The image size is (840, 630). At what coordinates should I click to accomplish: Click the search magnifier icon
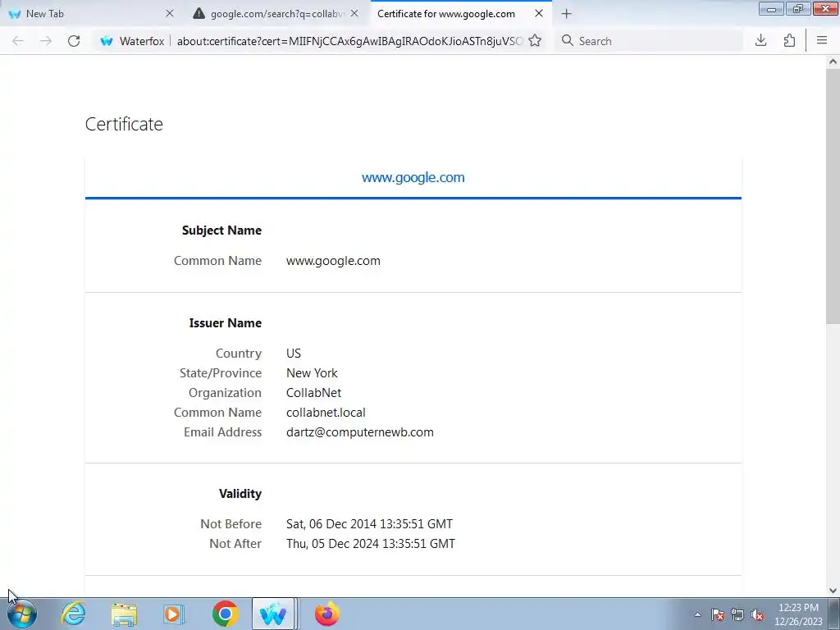click(x=568, y=41)
